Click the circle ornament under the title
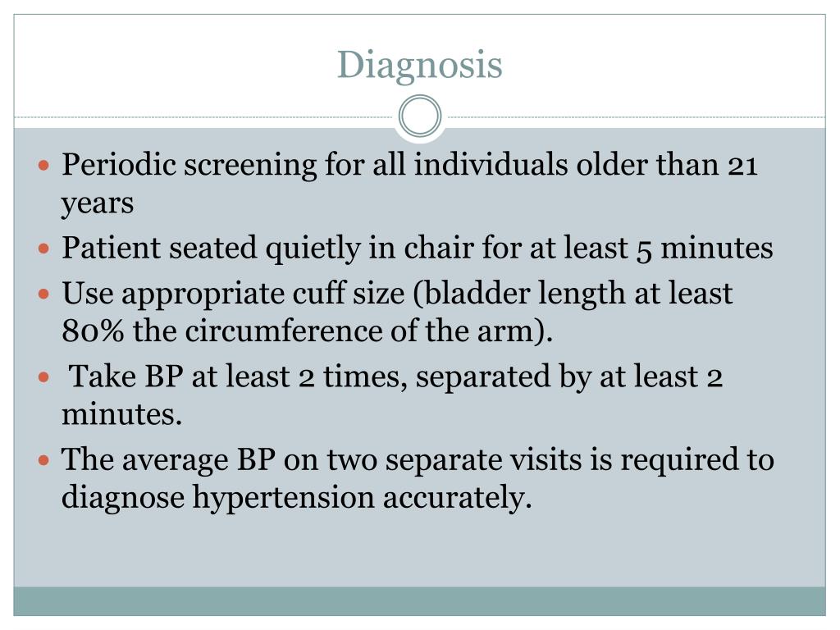 coord(420,116)
